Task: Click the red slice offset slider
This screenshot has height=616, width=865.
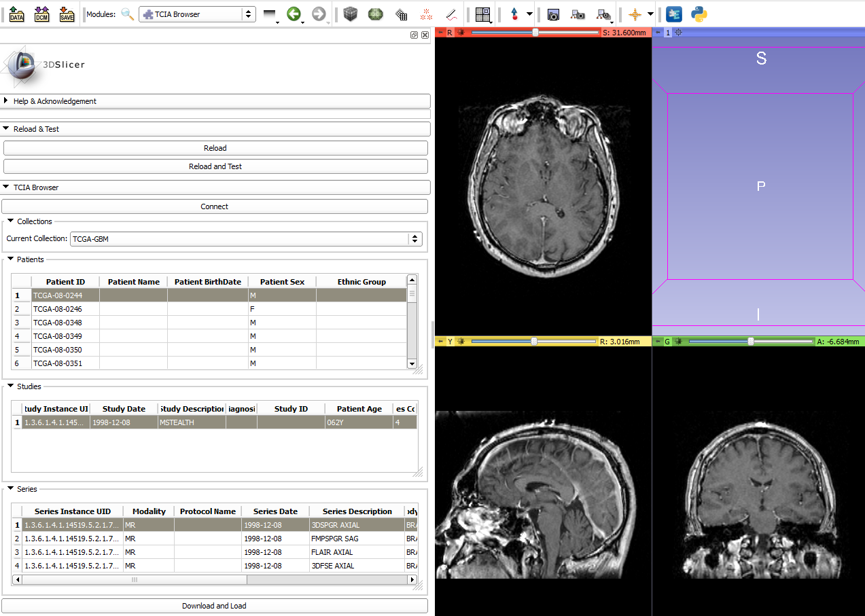Action: 535,33
